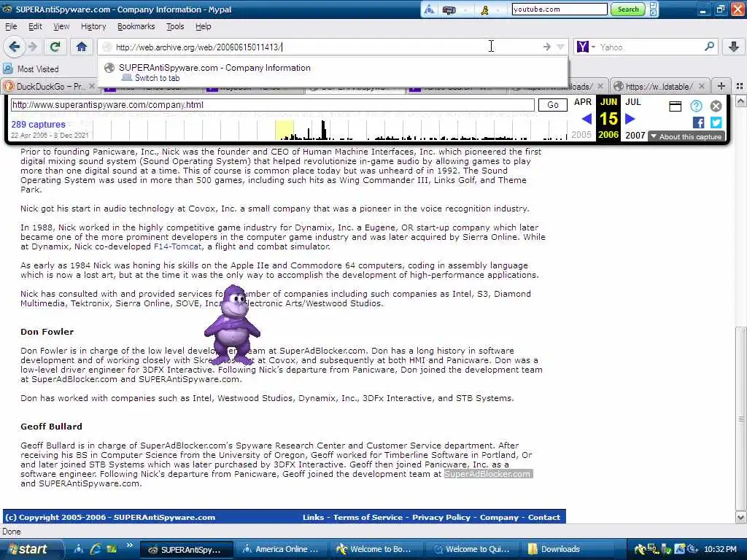This screenshot has height=560, width=747.
Task: Open the Downloads arrow toolbar button
Action: coord(734,47)
